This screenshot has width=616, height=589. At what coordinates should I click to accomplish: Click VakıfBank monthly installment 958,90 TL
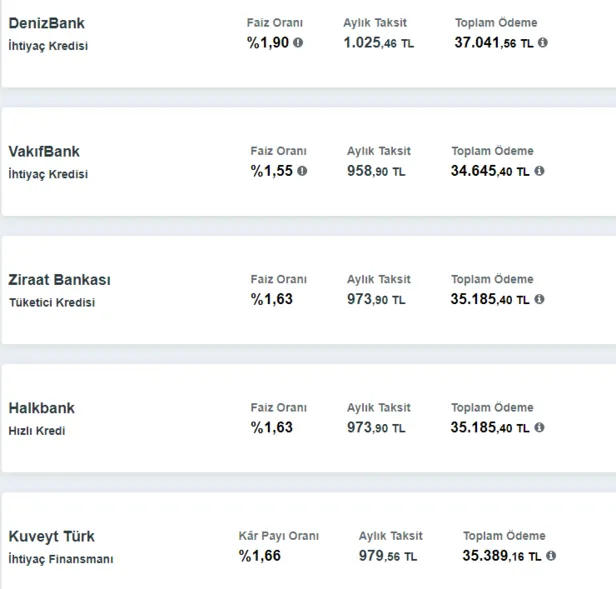click(375, 171)
